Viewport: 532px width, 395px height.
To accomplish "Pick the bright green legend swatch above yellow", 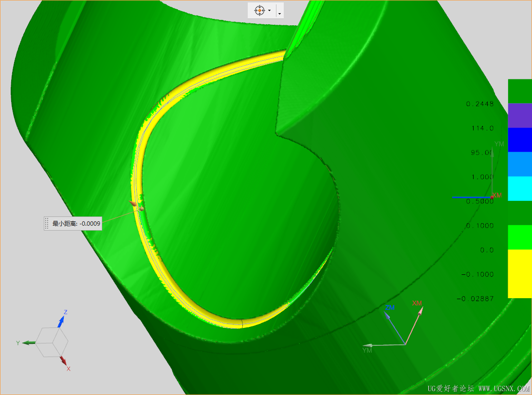I will tap(520, 237).
